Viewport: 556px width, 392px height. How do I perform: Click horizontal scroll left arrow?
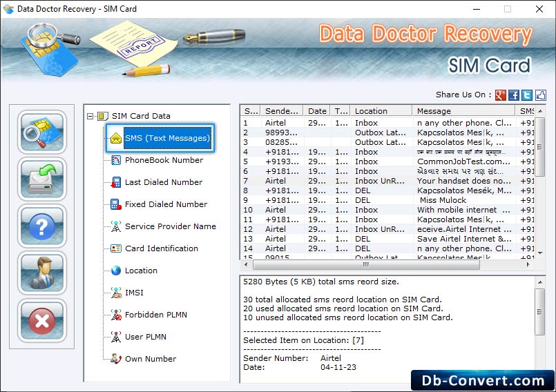[246, 264]
